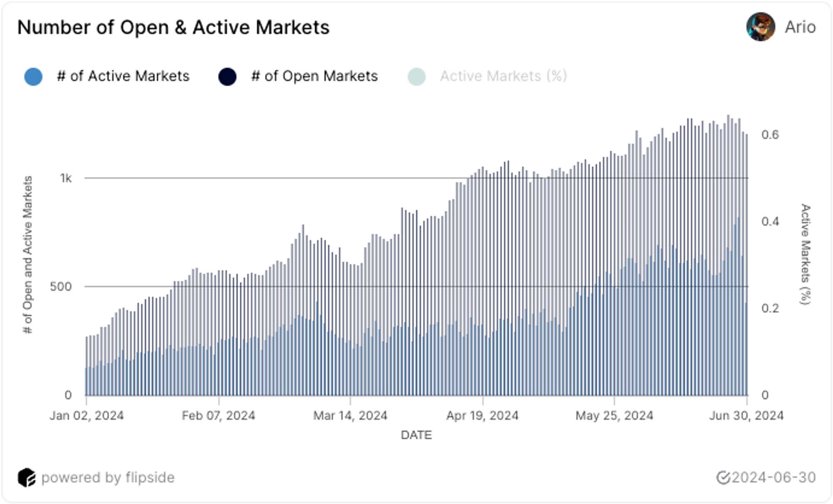Select the 'Mar 14, 2024' x-axis tick label
The image size is (833, 504).
click(x=350, y=415)
